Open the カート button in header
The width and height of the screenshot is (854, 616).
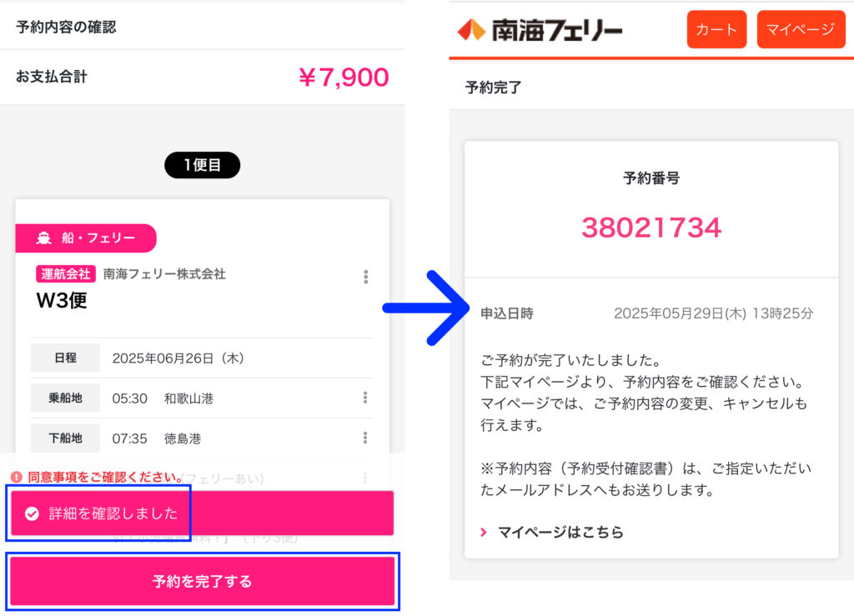(716, 30)
